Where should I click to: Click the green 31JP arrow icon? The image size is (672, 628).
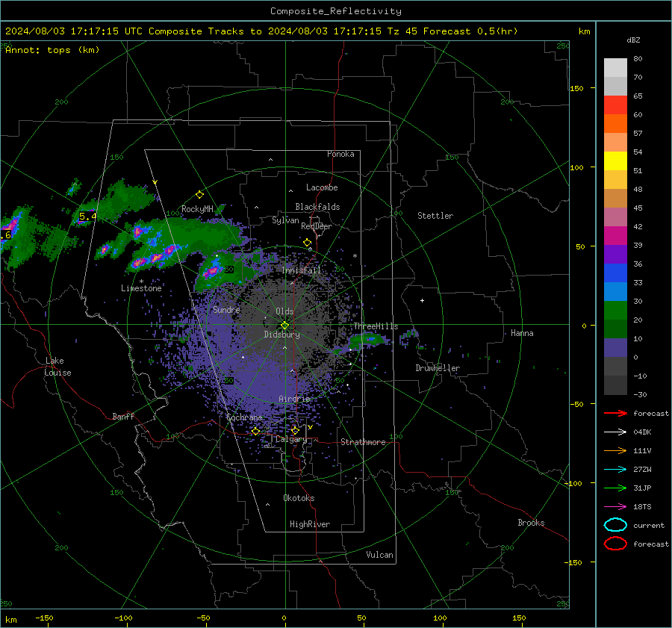615,488
